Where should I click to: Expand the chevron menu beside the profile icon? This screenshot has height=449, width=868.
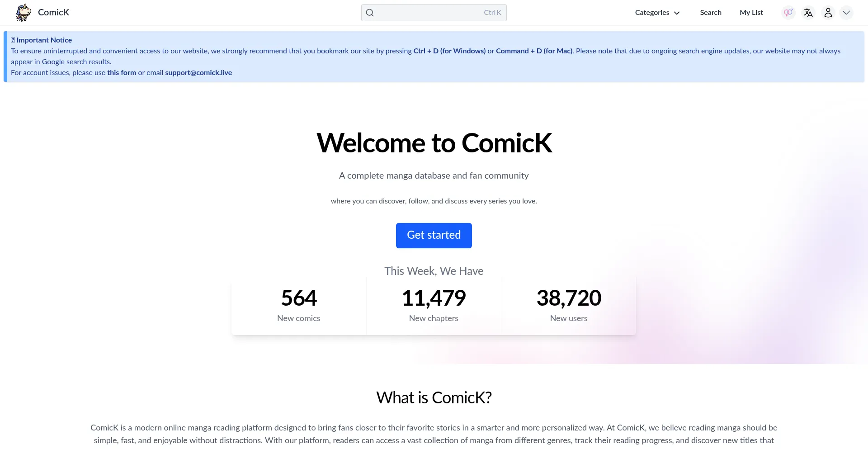846,13
